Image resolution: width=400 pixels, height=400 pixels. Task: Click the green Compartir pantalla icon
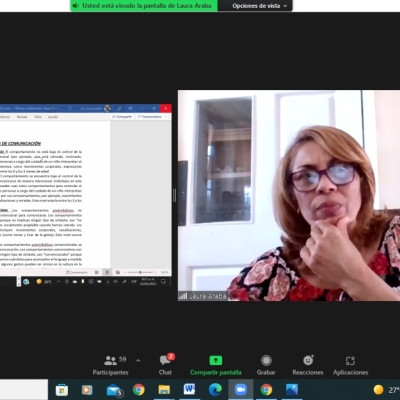pyautogui.click(x=215, y=361)
